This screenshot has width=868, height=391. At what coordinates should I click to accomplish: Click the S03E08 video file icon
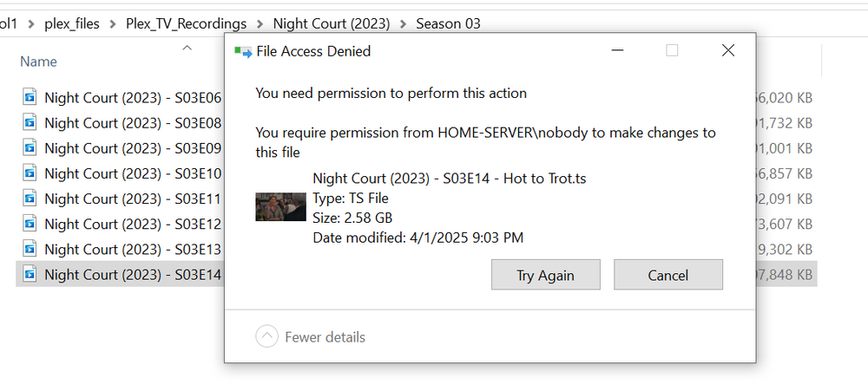coord(30,123)
